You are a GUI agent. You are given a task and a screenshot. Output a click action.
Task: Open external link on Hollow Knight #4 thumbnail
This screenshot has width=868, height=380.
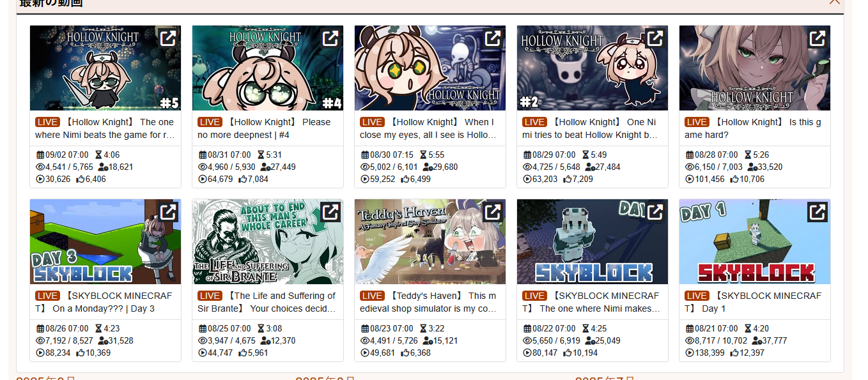330,38
